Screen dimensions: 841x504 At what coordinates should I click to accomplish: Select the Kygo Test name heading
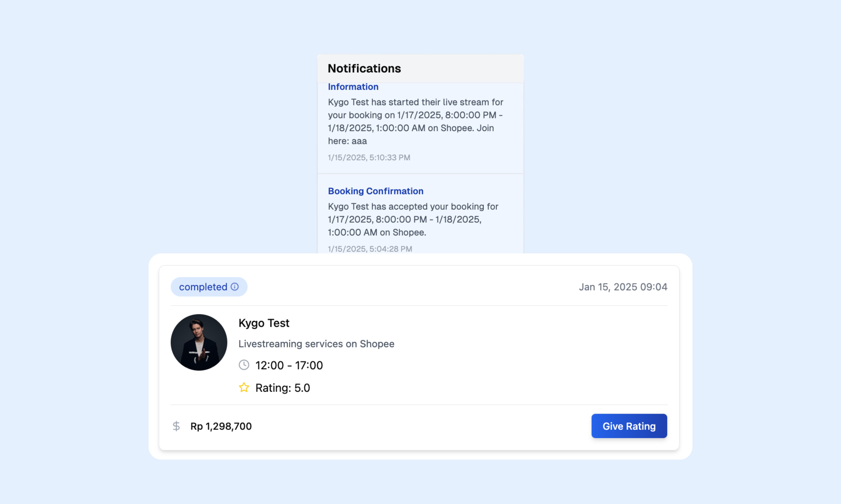tap(264, 323)
